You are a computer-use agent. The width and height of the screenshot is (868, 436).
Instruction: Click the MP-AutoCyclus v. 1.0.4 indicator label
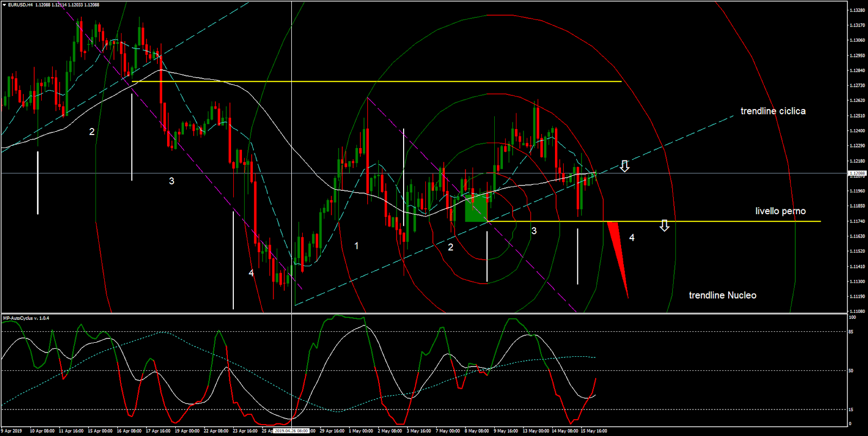click(x=26, y=318)
